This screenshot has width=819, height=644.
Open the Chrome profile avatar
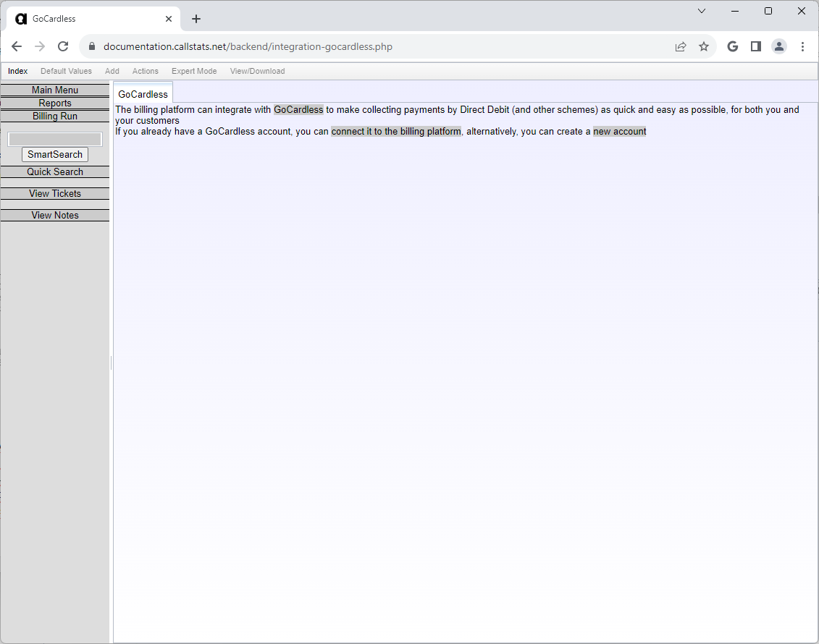coord(778,46)
